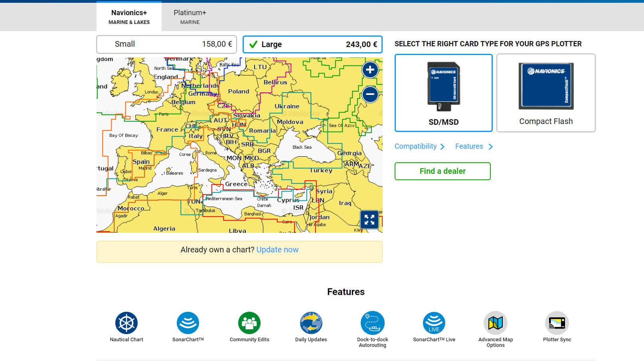Screen dimensions: 644x362
Task: Choose the Compact Flash card type
Action: 545,93
